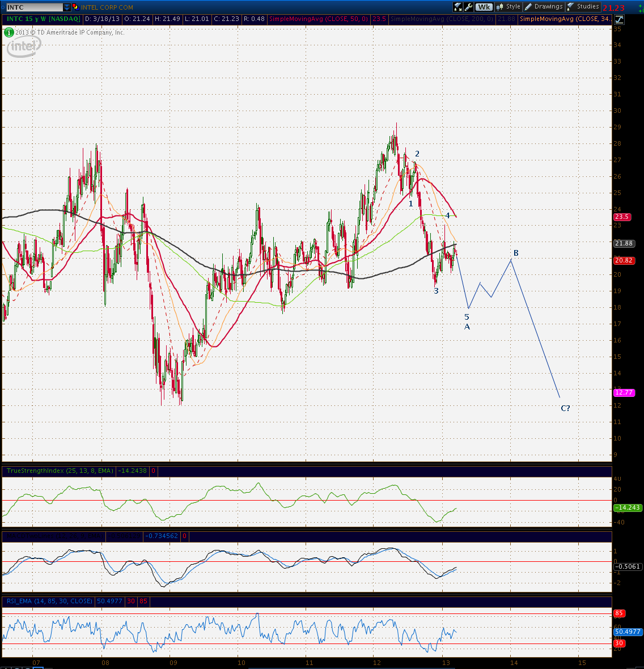
Task: Click the projected C? label
Action: click(x=566, y=408)
